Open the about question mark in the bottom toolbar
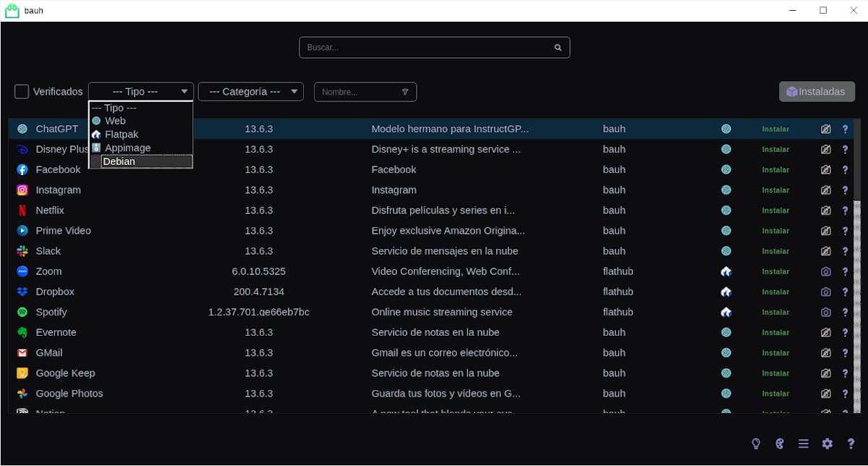 coord(851,444)
